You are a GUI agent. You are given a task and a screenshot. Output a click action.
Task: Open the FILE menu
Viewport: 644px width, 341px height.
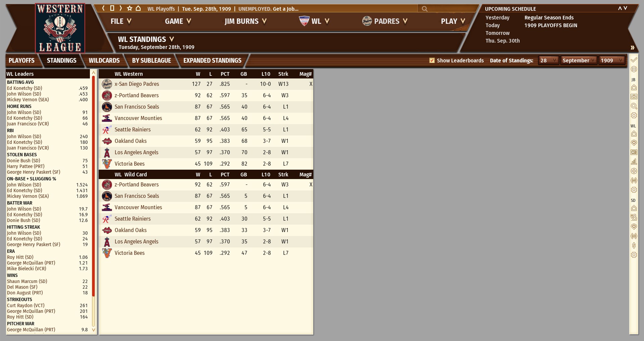121,21
